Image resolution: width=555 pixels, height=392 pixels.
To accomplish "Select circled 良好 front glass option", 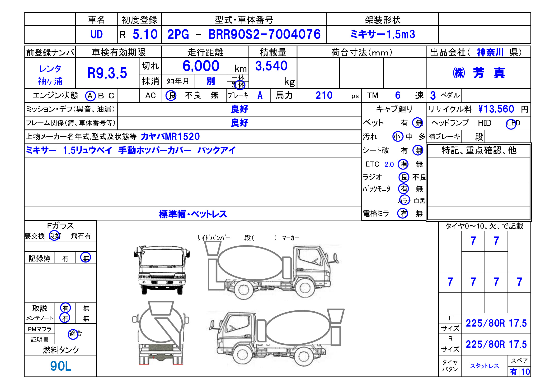I will (54, 236).
